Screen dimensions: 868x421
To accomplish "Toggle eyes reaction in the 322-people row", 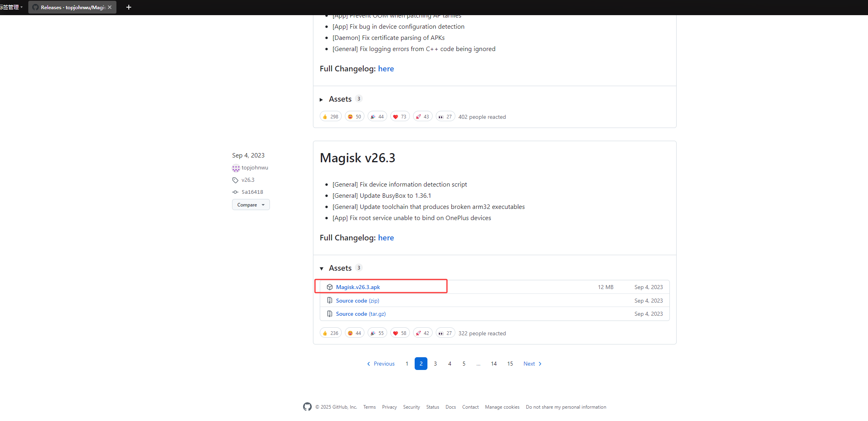I will click(445, 333).
